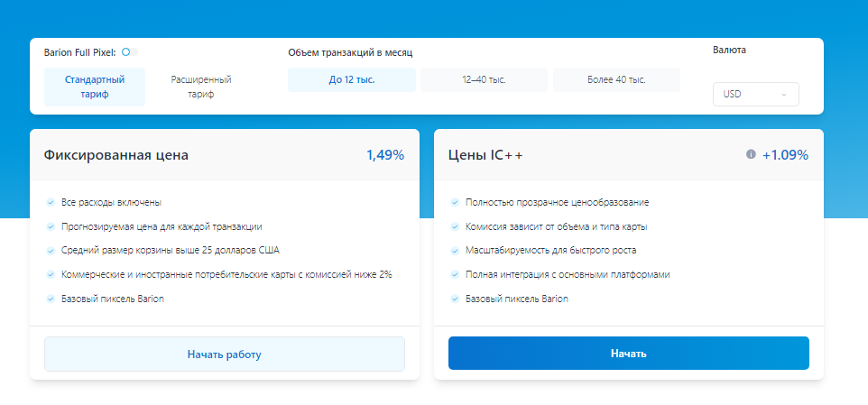Click the +1.09% price value

(x=786, y=155)
